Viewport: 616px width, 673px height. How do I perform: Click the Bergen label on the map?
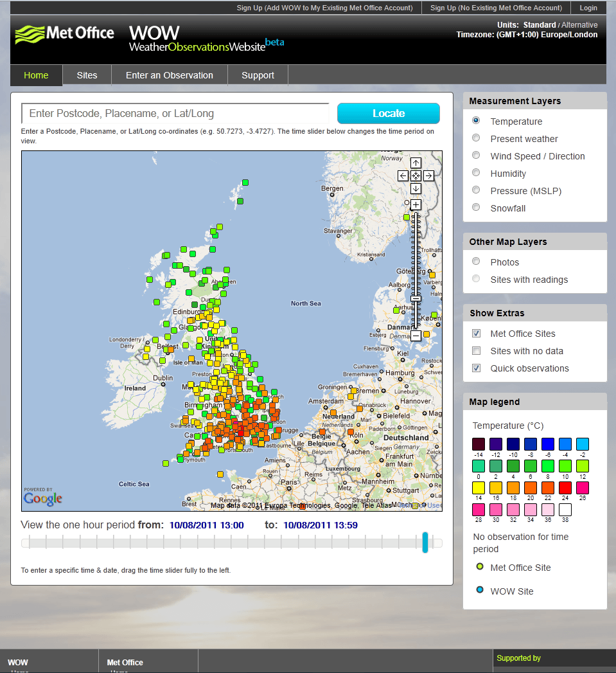(x=332, y=188)
